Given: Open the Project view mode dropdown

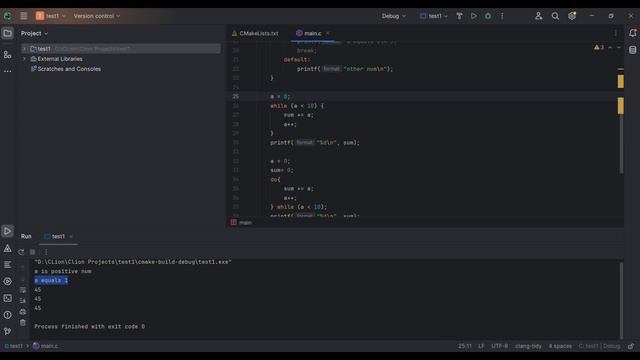Looking at the screenshot, I should 34,33.
